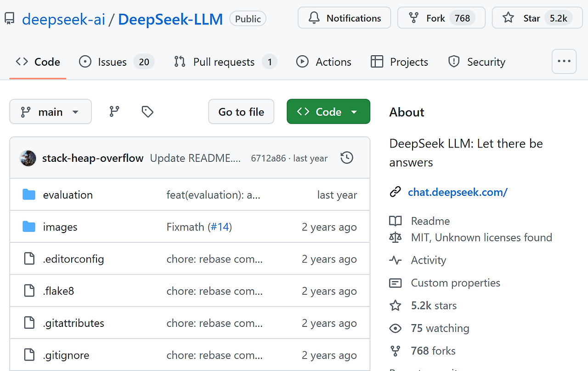The image size is (588, 371).
Task: Fork the DeepSeek-LLM repository
Action: point(441,18)
